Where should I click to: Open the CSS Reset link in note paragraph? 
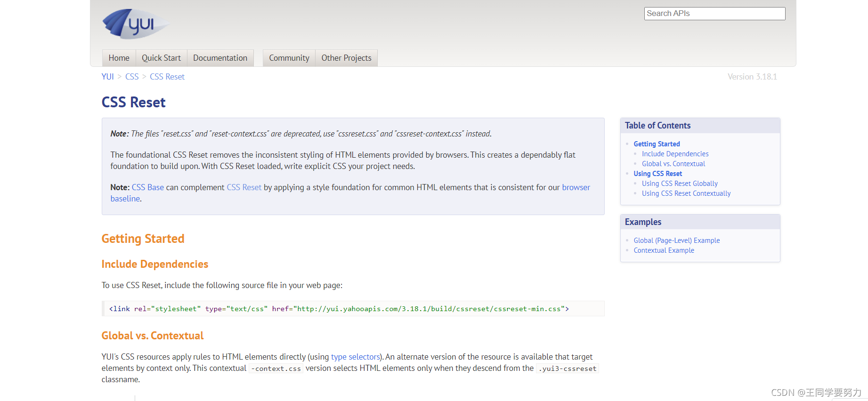pyautogui.click(x=244, y=187)
